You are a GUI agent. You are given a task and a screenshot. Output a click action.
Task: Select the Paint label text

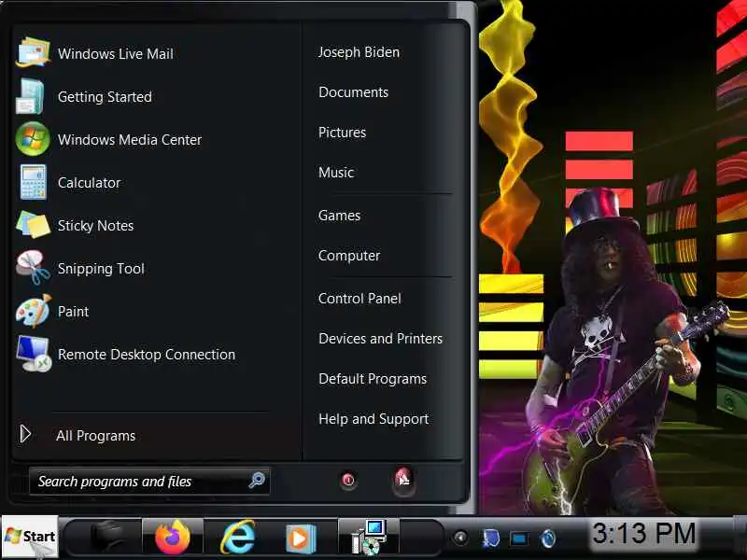74,311
